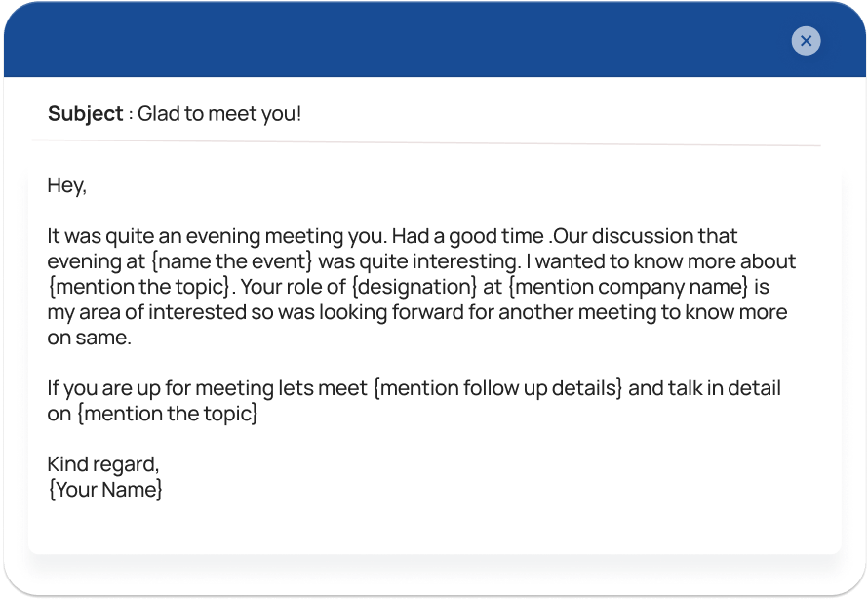
Task: Click the {Your Name} signature placeholder
Action: (105, 490)
